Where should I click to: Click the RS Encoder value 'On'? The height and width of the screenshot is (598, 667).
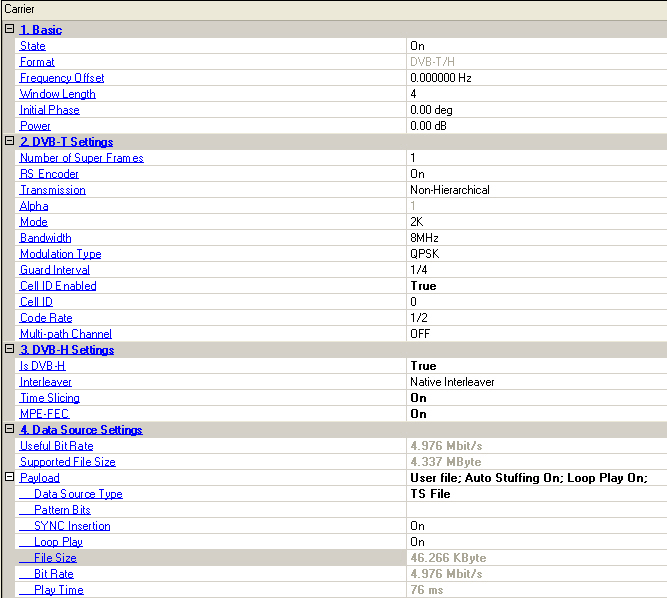pyautogui.click(x=417, y=174)
